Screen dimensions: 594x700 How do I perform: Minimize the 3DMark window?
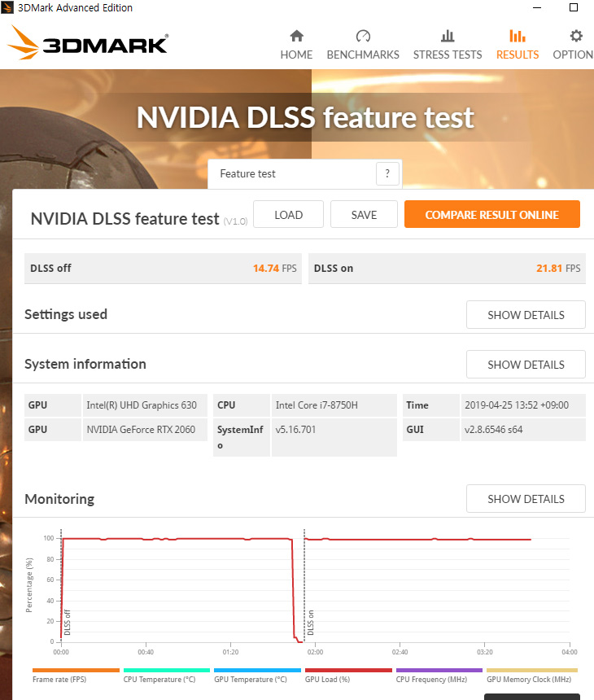537,7
